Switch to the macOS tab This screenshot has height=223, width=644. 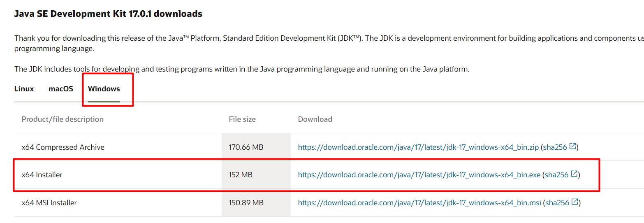(61, 89)
